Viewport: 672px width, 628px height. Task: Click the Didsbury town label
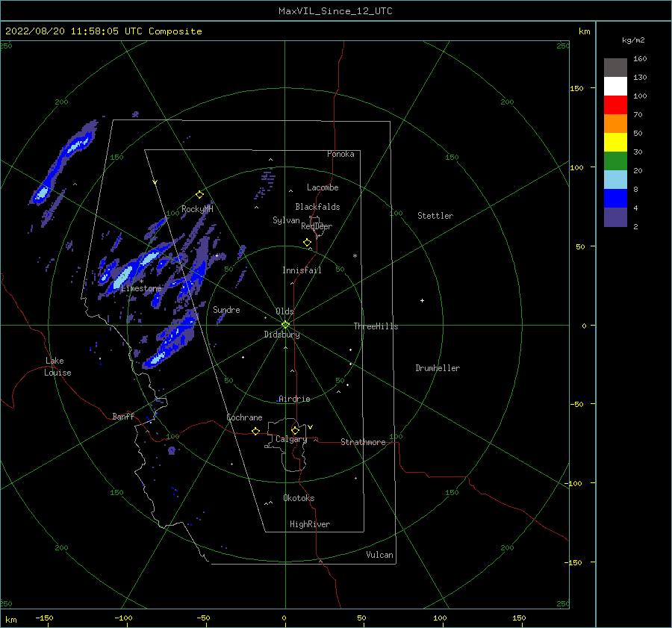pyautogui.click(x=282, y=335)
